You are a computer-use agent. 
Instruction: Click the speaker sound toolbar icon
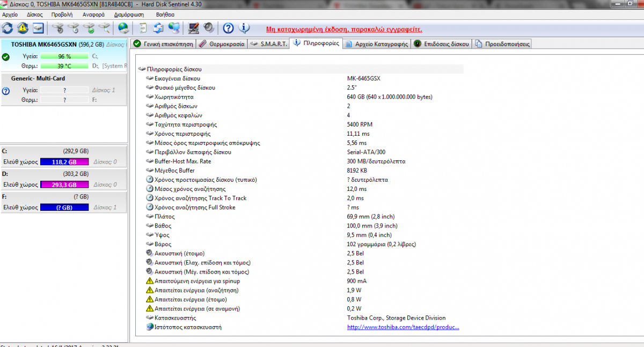point(208,28)
